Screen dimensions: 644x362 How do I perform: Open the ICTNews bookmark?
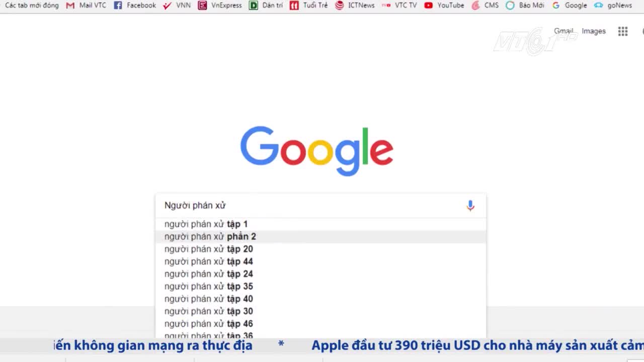355,6
